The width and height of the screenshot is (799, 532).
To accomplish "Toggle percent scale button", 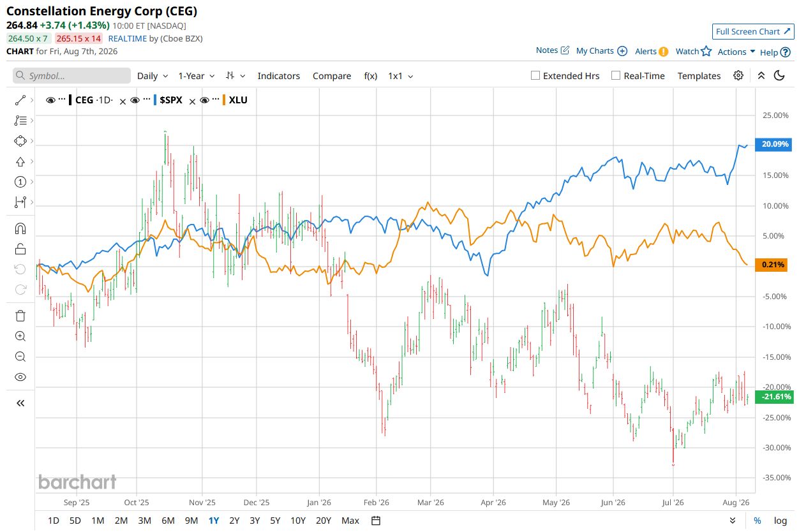I will tap(757, 521).
